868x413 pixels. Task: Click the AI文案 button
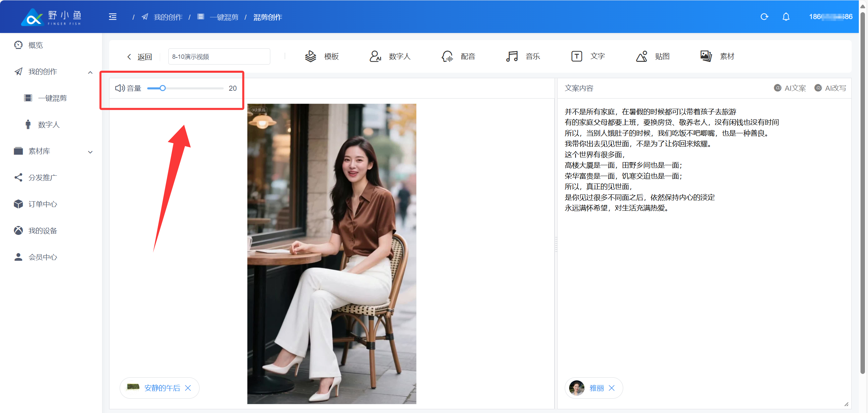(x=790, y=88)
